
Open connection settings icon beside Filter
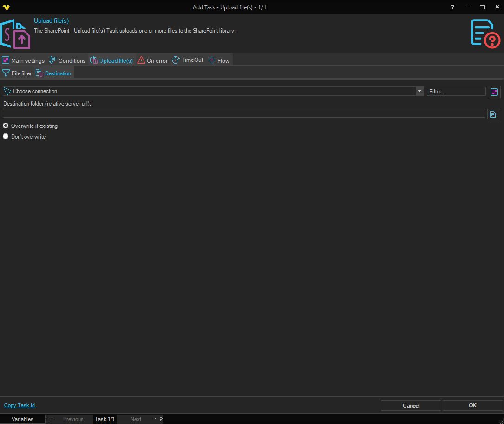pyautogui.click(x=494, y=92)
